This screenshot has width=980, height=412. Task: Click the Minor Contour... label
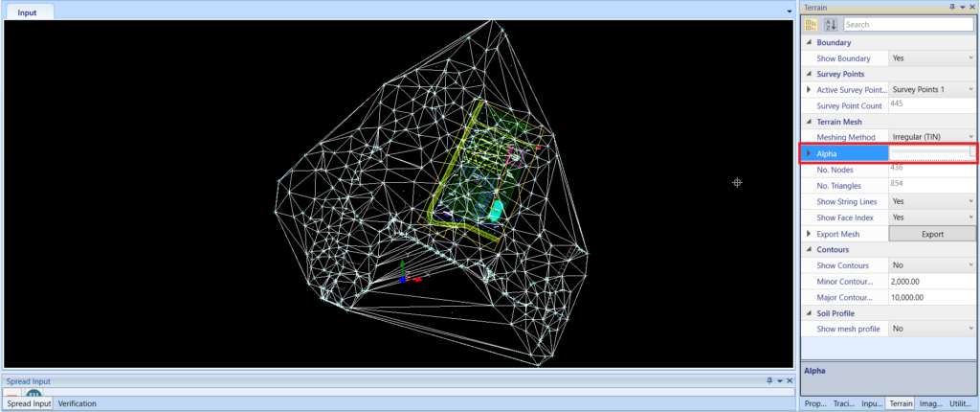(843, 281)
